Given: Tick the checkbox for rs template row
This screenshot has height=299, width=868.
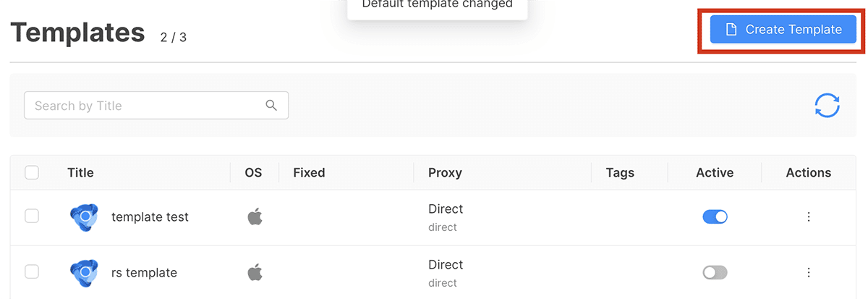Looking at the screenshot, I should pyautogui.click(x=32, y=271).
